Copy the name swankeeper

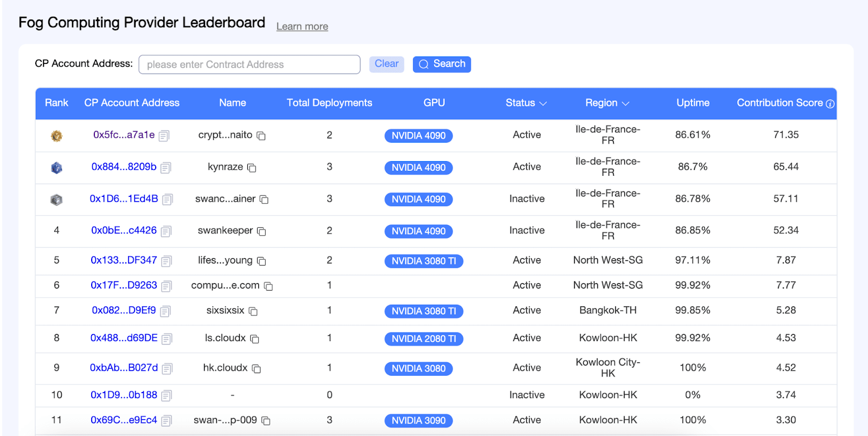(261, 232)
